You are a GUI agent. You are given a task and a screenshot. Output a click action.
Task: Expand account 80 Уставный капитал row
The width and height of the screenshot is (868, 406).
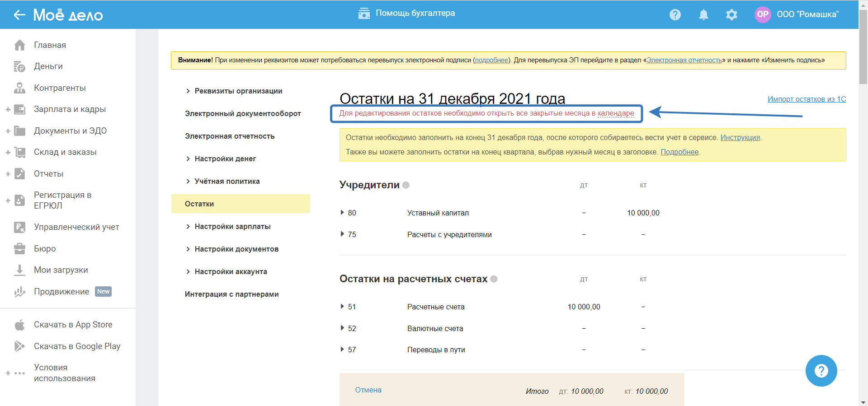coord(342,213)
